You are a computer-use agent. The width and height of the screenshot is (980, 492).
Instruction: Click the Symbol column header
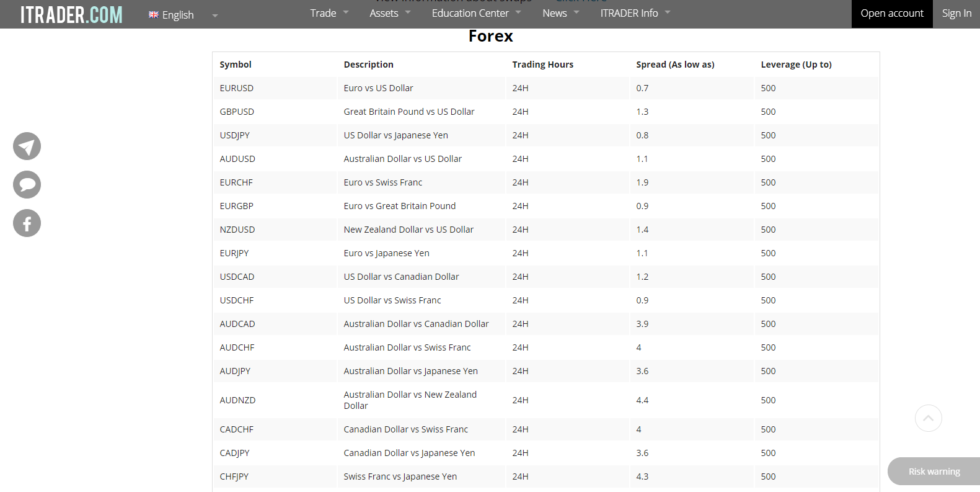pos(236,65)
